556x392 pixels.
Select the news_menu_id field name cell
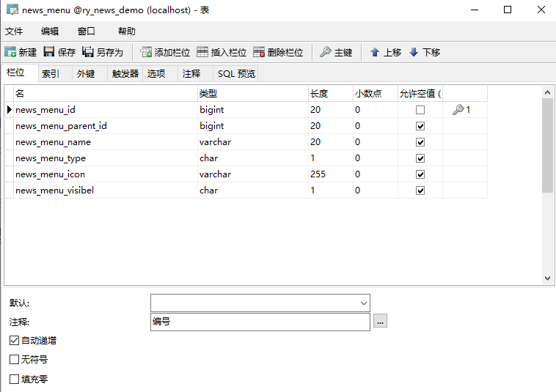coord(106,110)
